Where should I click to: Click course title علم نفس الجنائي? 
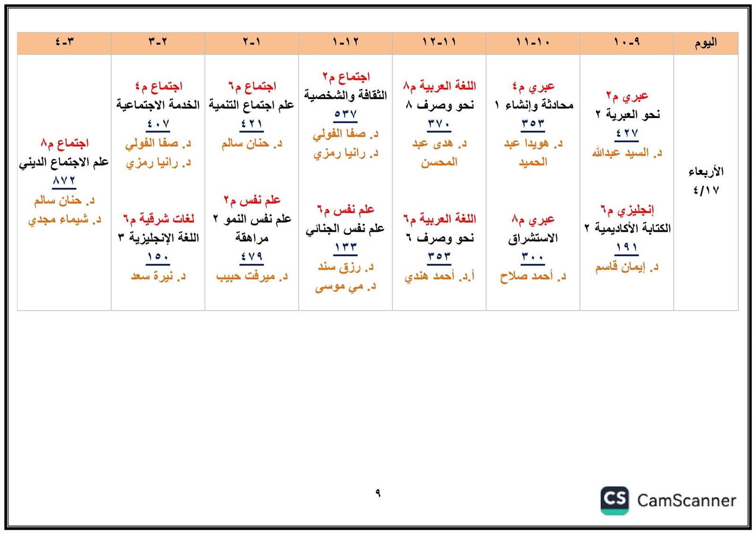pyautogui.click(x=345, y=229)
